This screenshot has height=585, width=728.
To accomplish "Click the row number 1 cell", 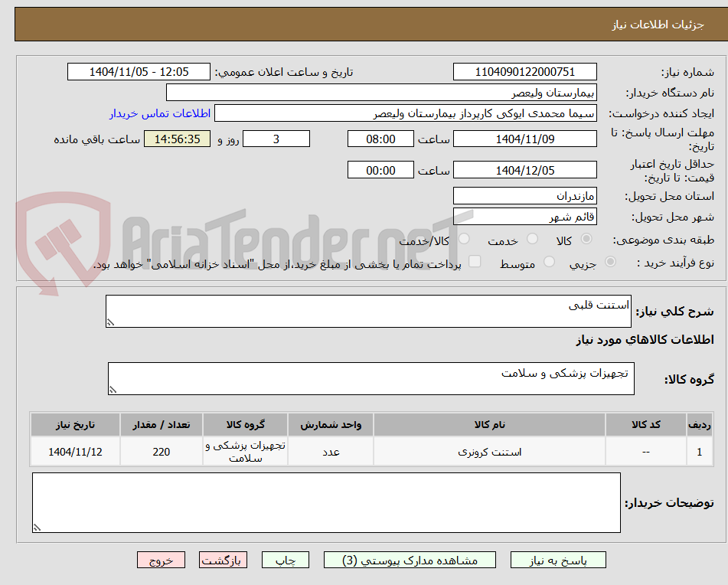I will tap(699, 451).
